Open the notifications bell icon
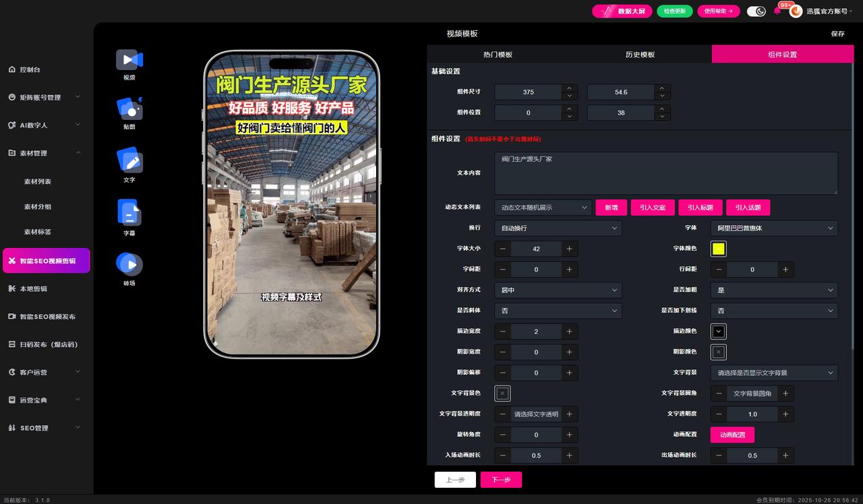Screen dimensions: 863x504 click(x=777, y=11)
